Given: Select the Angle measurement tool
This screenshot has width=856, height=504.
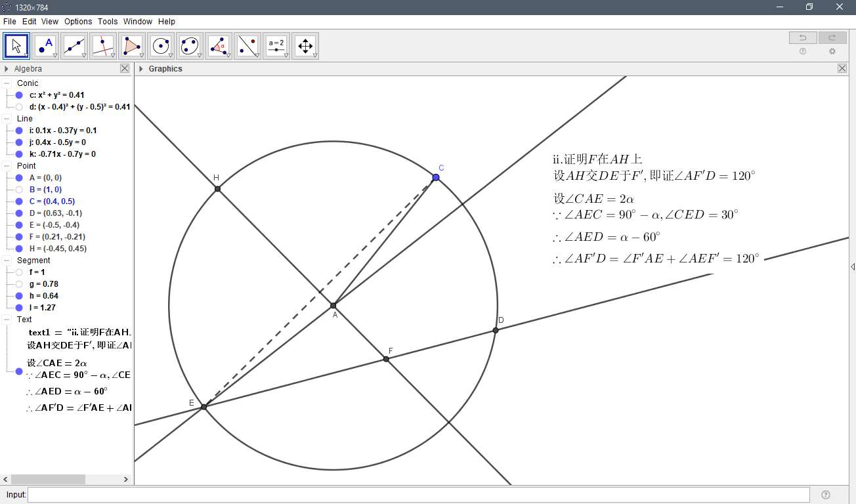Looking at the screenshot, I should 218,45.
